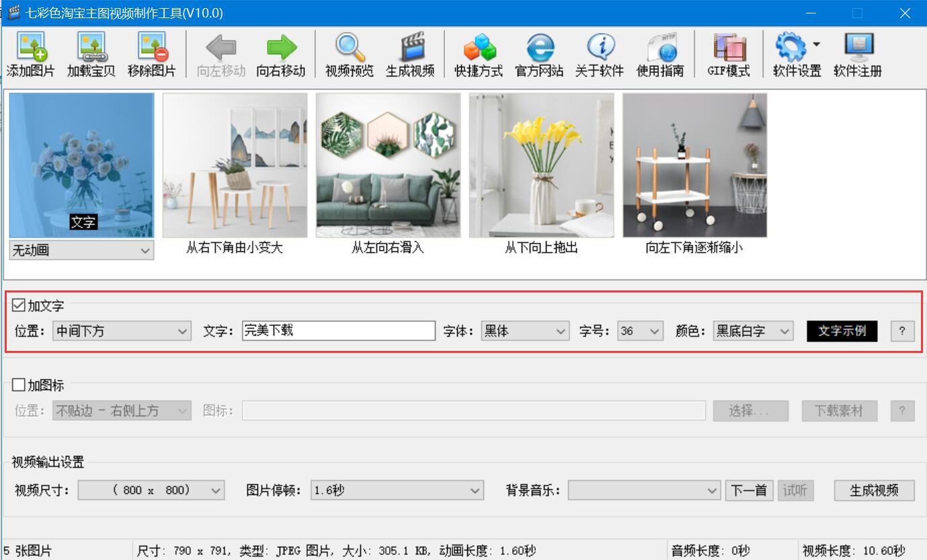Screen dimensions: 927x560
Task: Open 软件设置 gear settings
Action: point(792,54)
